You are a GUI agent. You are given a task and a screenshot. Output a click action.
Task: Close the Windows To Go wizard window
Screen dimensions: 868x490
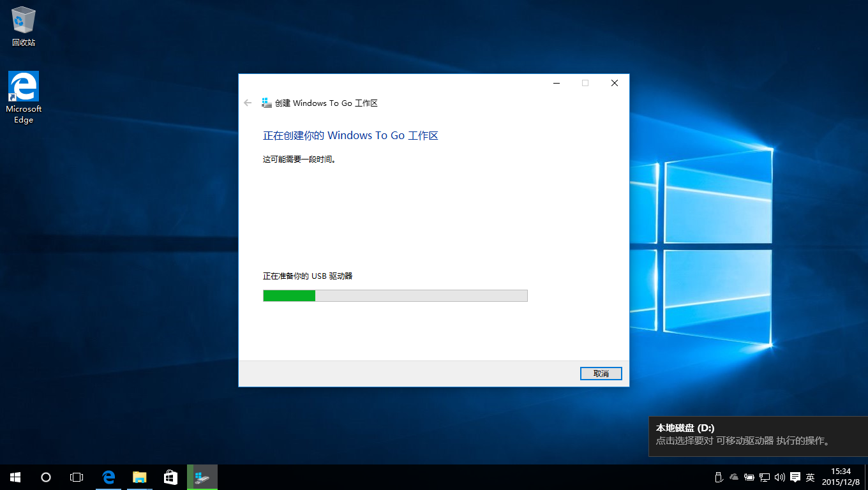point(615,83)
